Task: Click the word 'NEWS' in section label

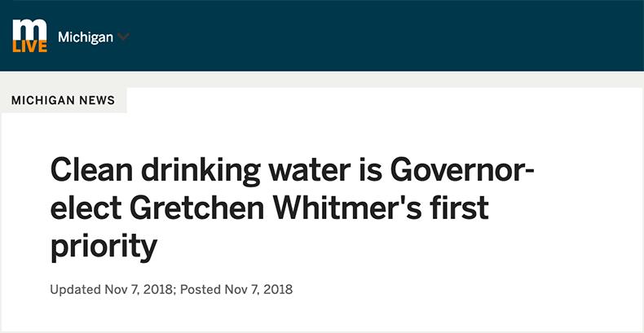Action: [97, 100]
